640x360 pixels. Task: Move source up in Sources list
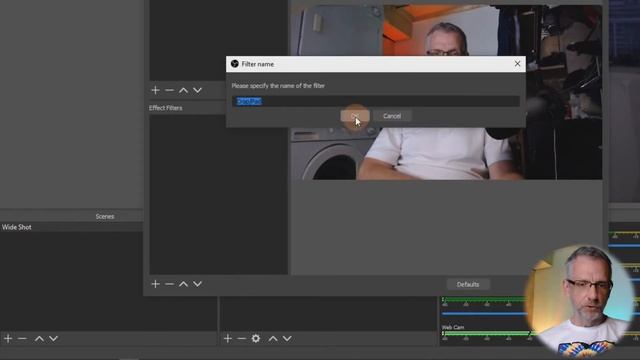pyautogui.click(x=273, y=338)
